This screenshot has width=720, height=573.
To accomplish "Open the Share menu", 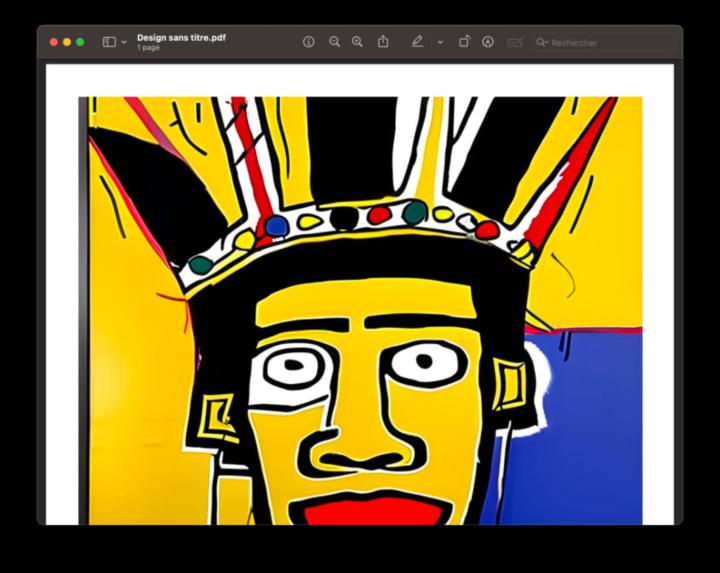I will pyautogui.click(x=383, y=42).
